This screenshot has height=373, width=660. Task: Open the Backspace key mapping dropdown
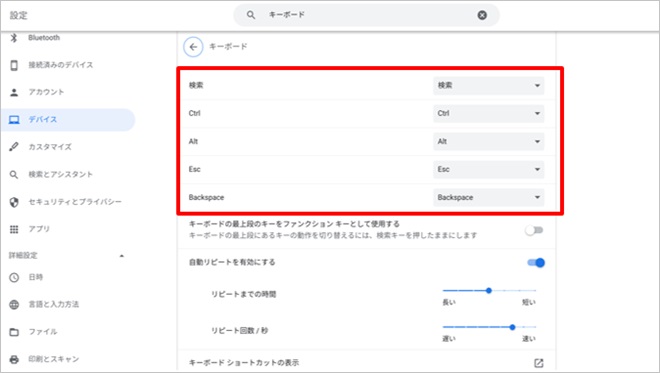pyautogui.click(x=488, y=197)
